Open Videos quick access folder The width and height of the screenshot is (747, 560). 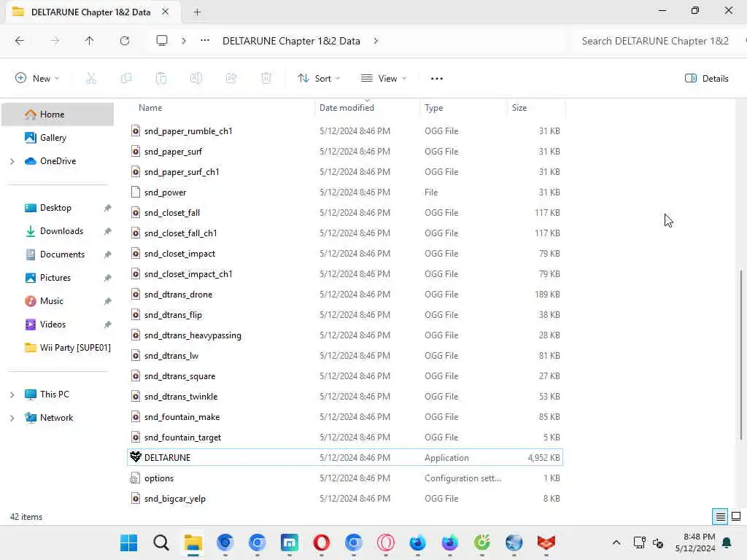(x=53, y=324)
